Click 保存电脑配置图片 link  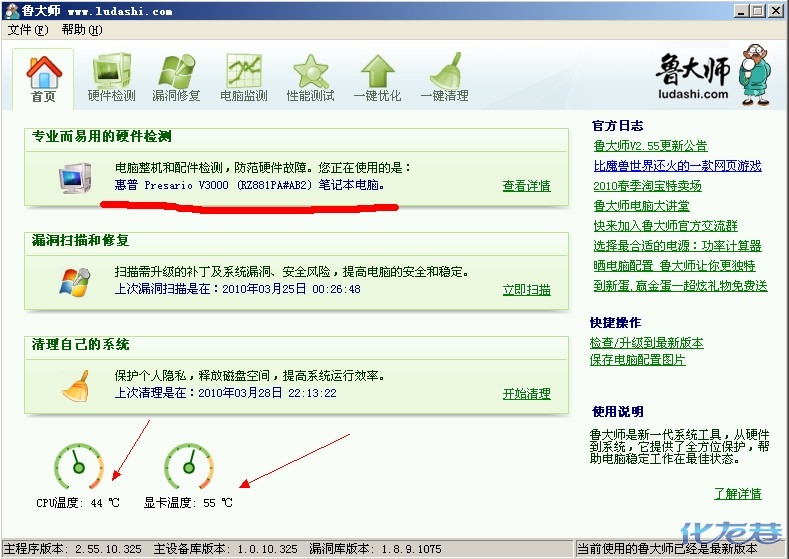coord(637,360)
